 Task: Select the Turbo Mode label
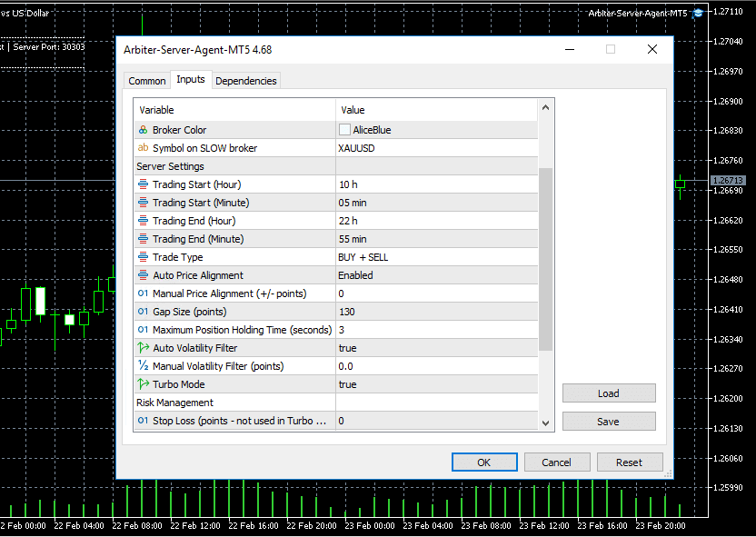(x=178, y=384)
